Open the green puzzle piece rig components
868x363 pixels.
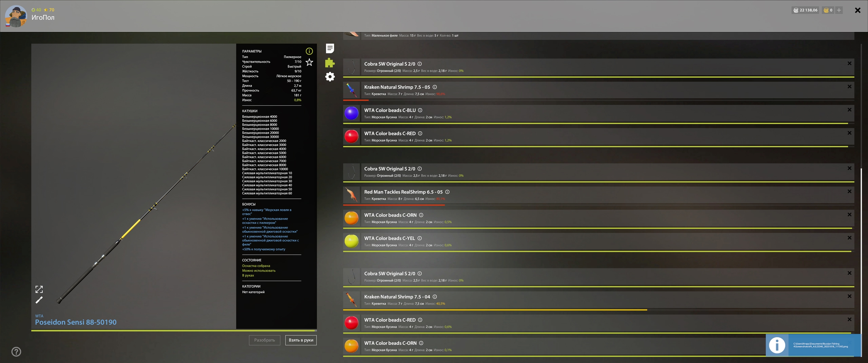click(x=330, y=63)
